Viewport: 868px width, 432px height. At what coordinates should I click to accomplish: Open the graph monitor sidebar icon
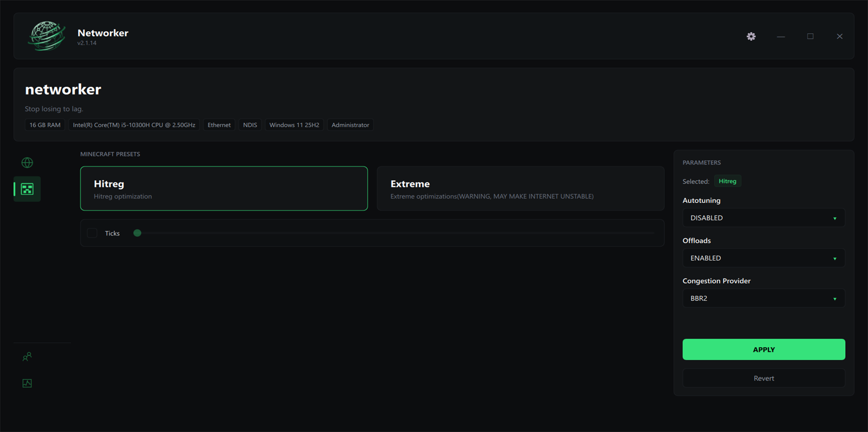point(27,383)
